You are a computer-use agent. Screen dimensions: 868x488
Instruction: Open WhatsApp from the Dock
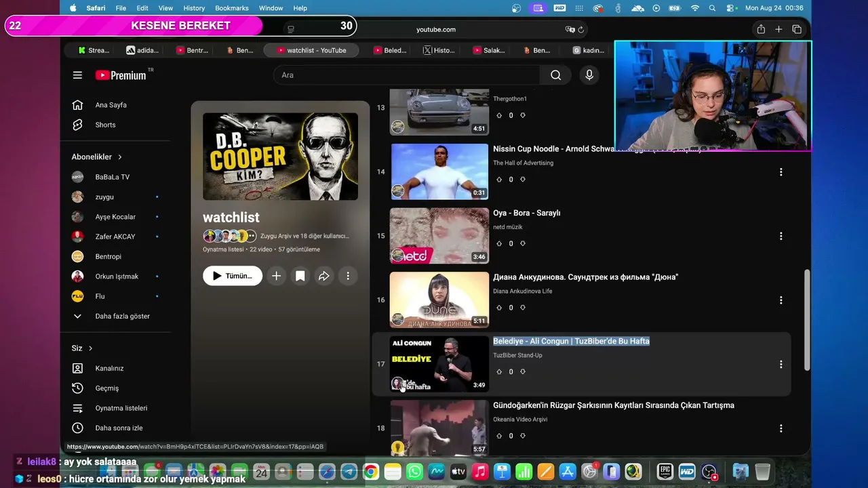point(414,472)
